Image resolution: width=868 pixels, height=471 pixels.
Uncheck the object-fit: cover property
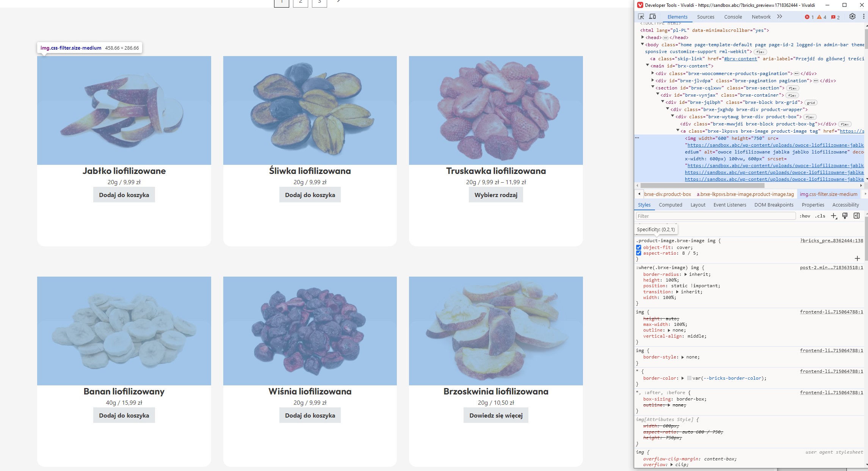click(639, 247)
